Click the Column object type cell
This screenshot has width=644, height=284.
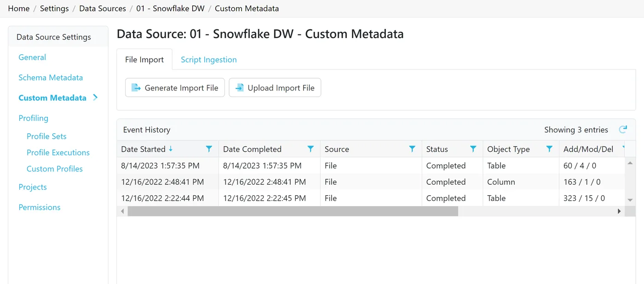521,182
